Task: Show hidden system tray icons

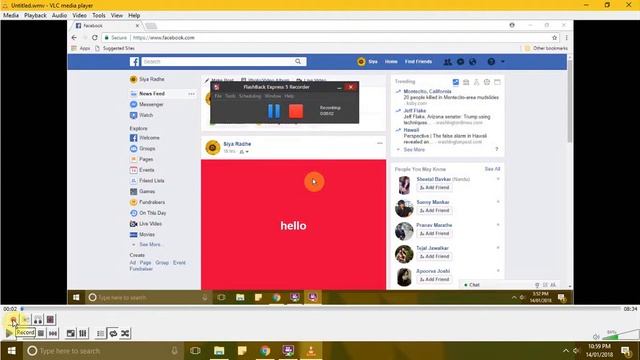Action: (566, 351)
